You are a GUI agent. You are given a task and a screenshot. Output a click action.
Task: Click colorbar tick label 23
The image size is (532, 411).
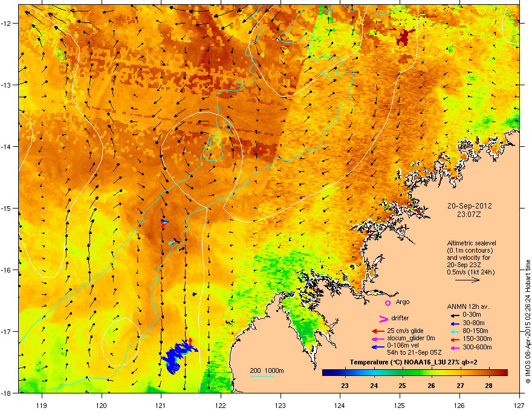coord(345,386)
